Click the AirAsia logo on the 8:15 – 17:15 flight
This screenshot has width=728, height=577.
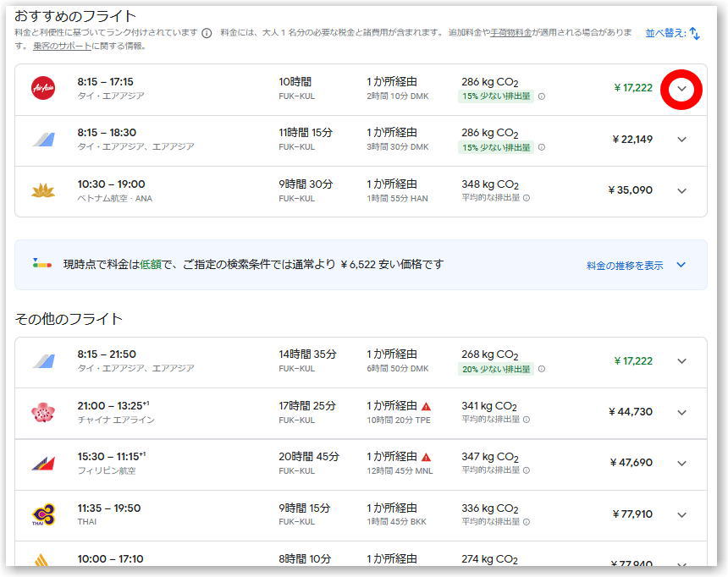click(x=43, y=88)
